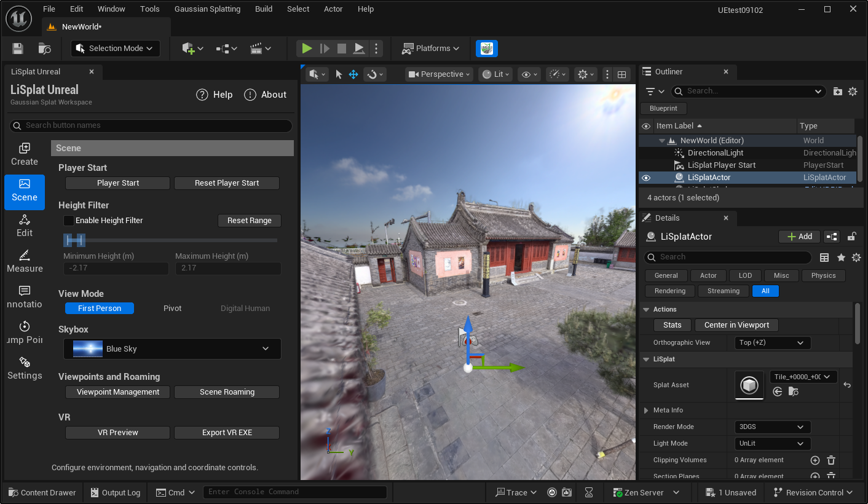Toggle visibility of LiSplatActor in Outliner
The width and height of the screenshot is (868, 504).
point(646,178)
